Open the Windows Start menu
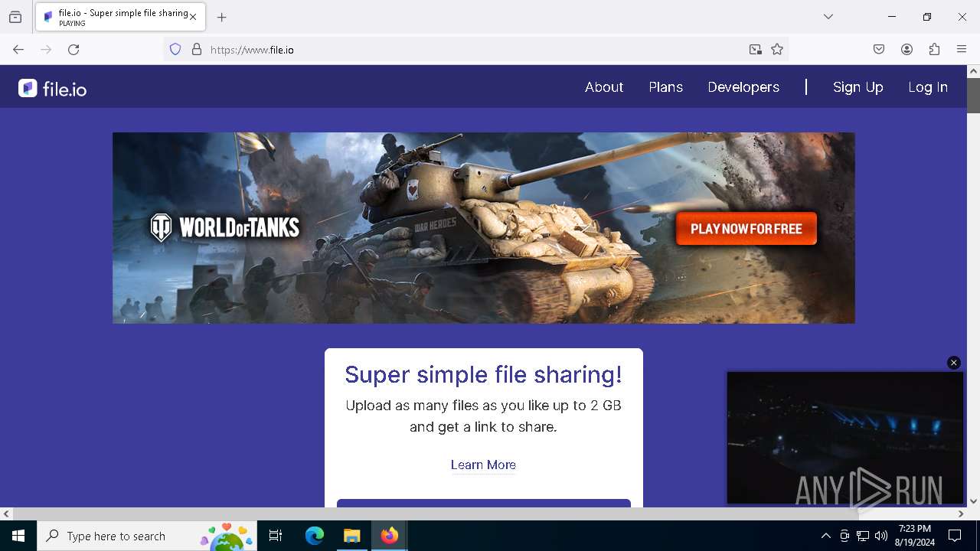This screenshot has height=551, width=980. (18, 536)
